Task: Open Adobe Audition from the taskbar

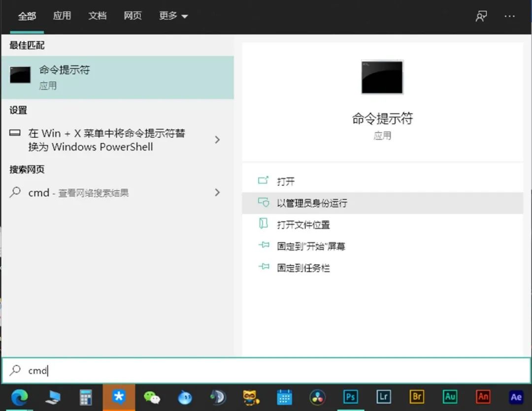Action: tap(450, 397)
